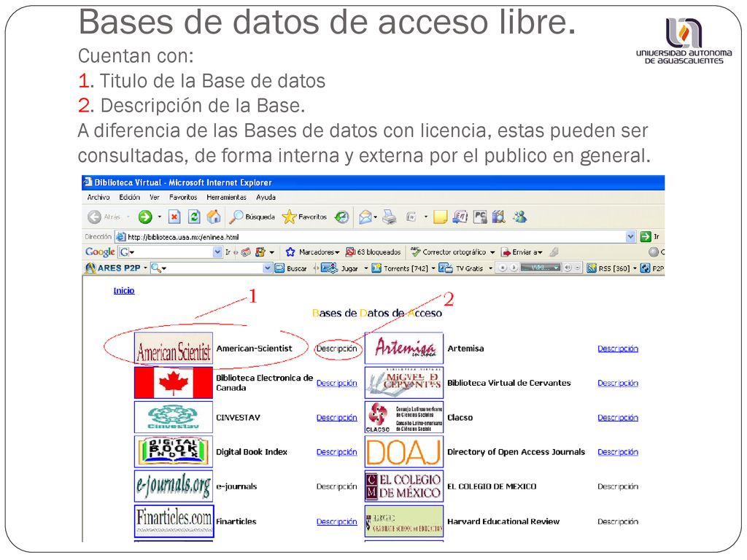
Task: Click the ARES P2P logo
Action: [112, 268]
